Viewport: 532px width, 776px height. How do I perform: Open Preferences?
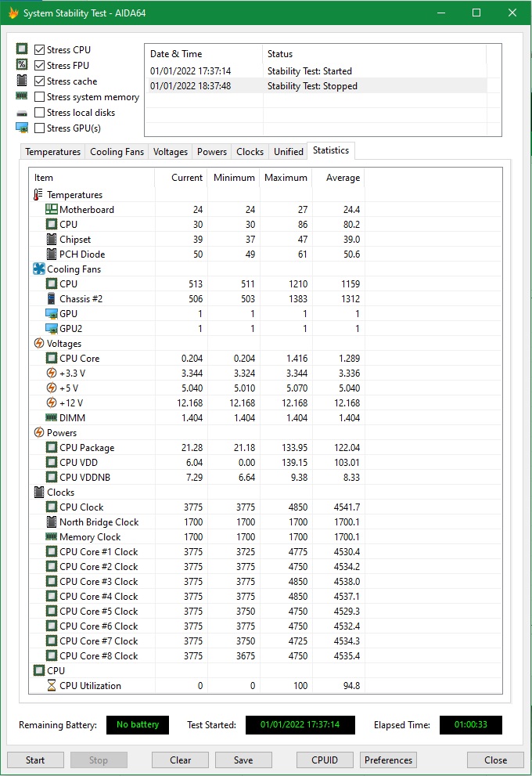[388, 760]
